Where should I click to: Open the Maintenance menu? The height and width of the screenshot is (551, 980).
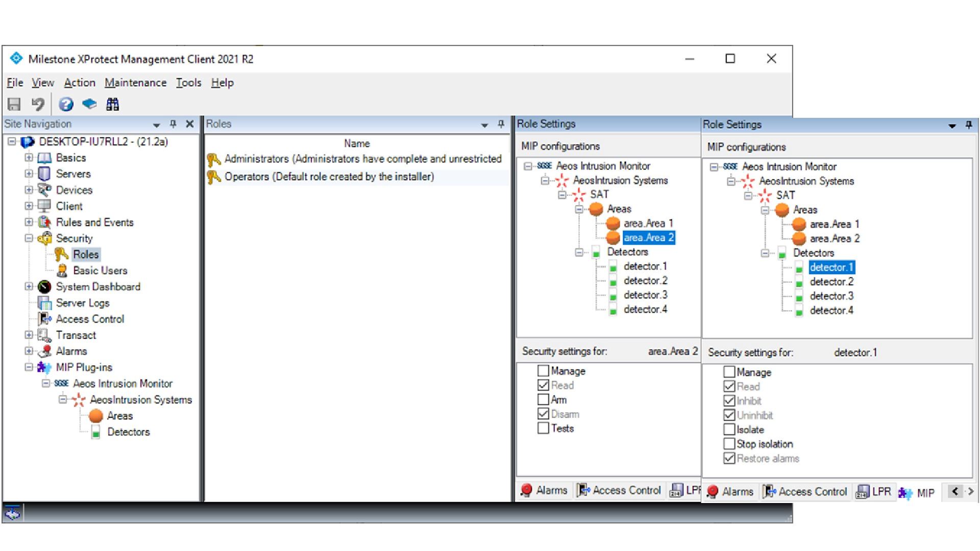click(136, 83)
